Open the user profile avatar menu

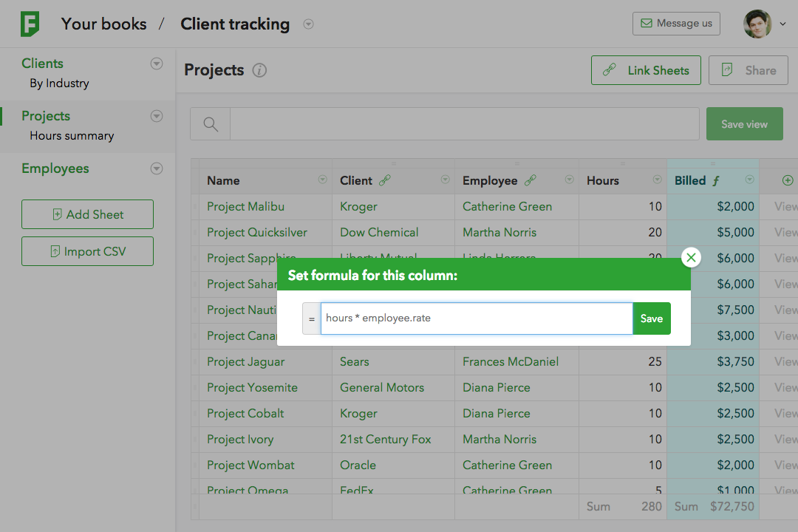click(x=757, y=24)
